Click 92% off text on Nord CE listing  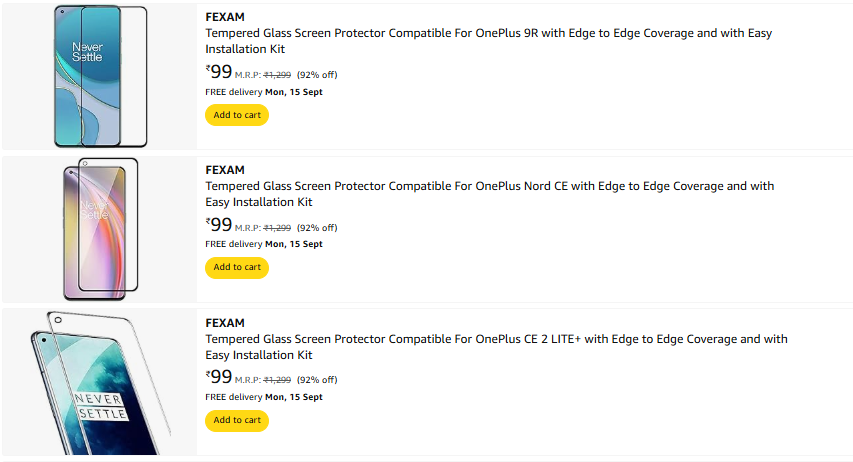pyautogui.click(x=317, y=228)
